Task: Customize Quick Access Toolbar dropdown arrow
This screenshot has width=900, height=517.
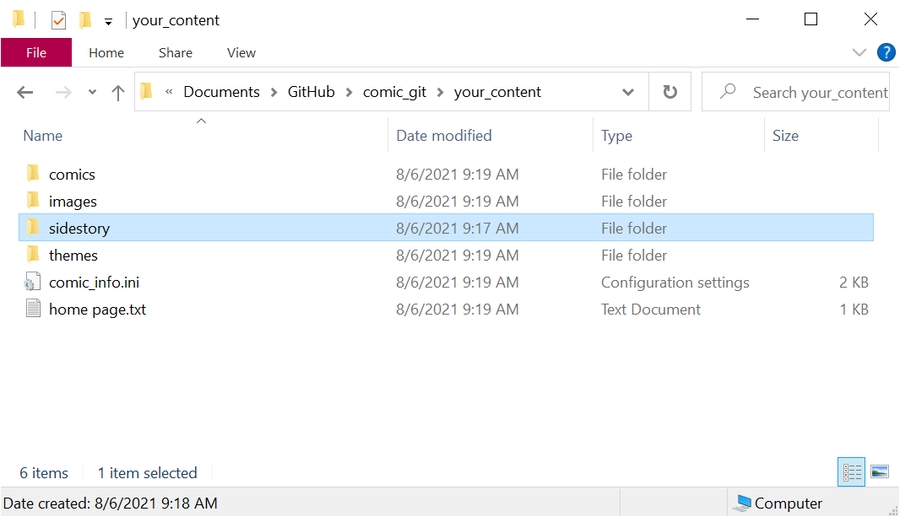Action: click(x=108, y=21)
